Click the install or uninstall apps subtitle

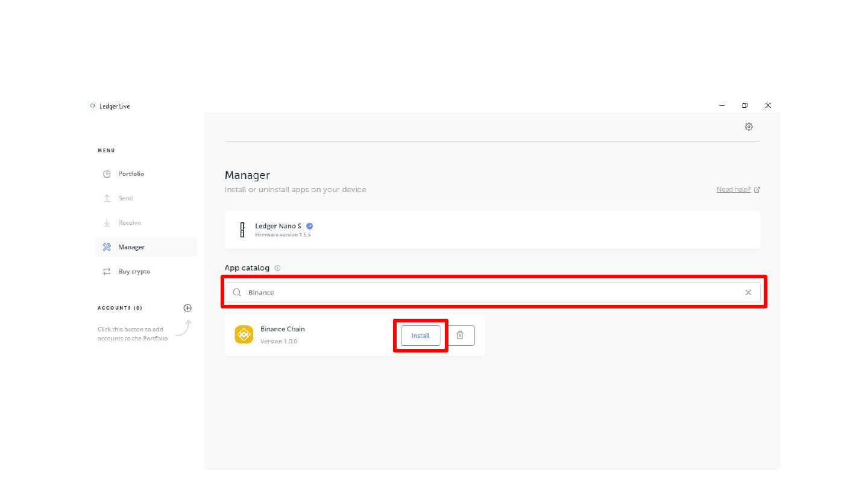295,190
